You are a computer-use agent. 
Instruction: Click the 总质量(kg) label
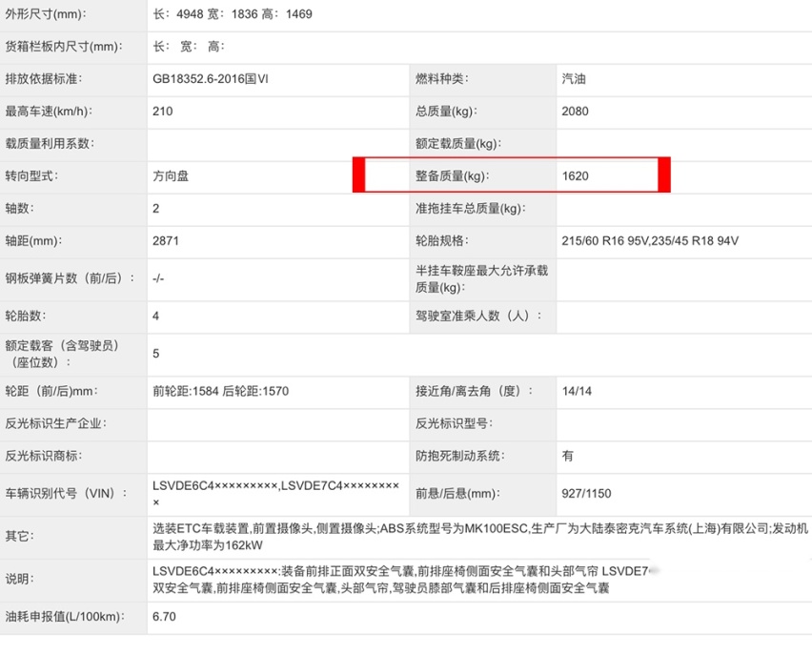[x=446, y=112]
